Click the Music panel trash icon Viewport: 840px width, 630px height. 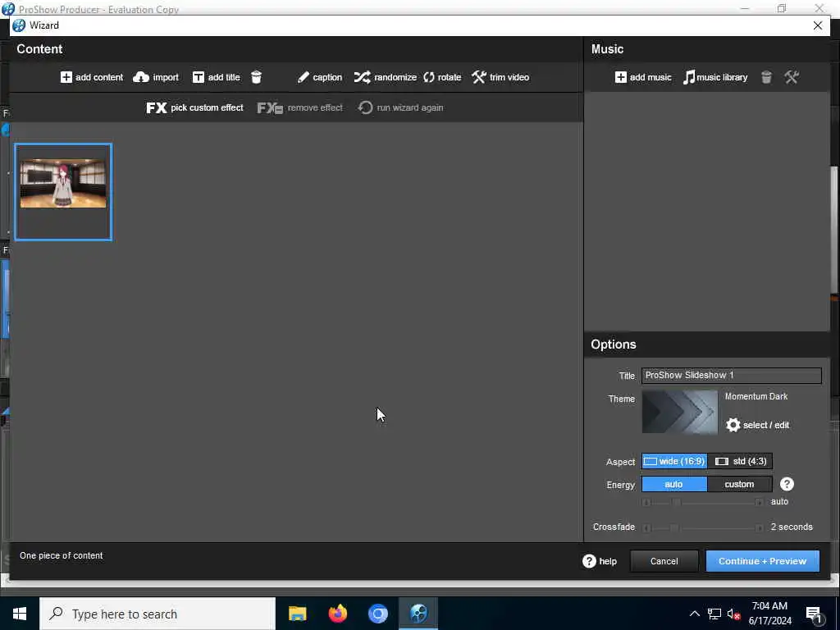(x=767, y=77)
